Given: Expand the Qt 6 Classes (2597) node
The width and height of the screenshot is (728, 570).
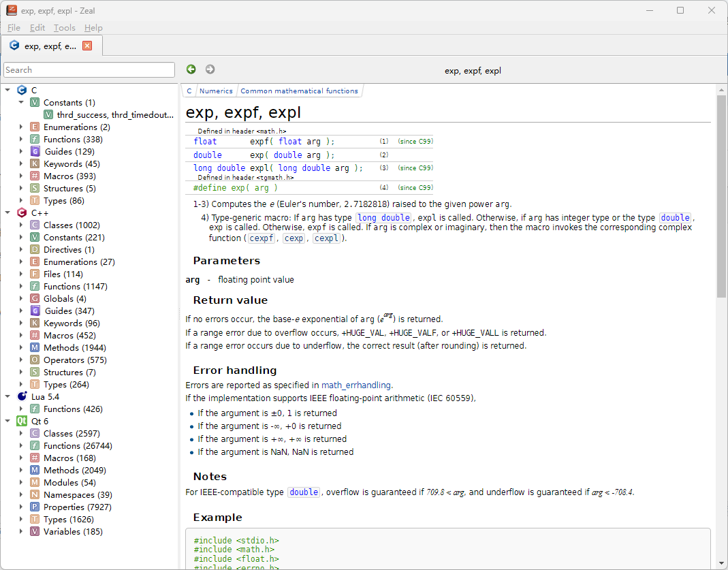Looking at the screenshot, I should pos(21,433).
